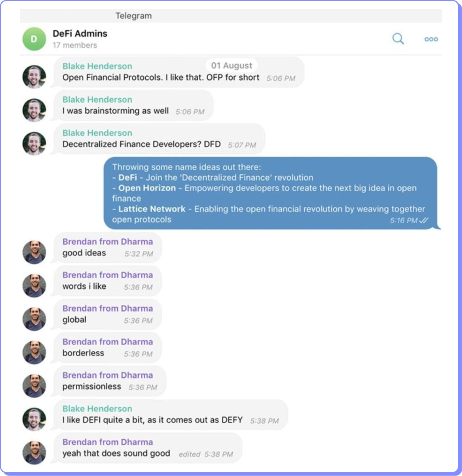Click the 'edited' label on last message

189,454
